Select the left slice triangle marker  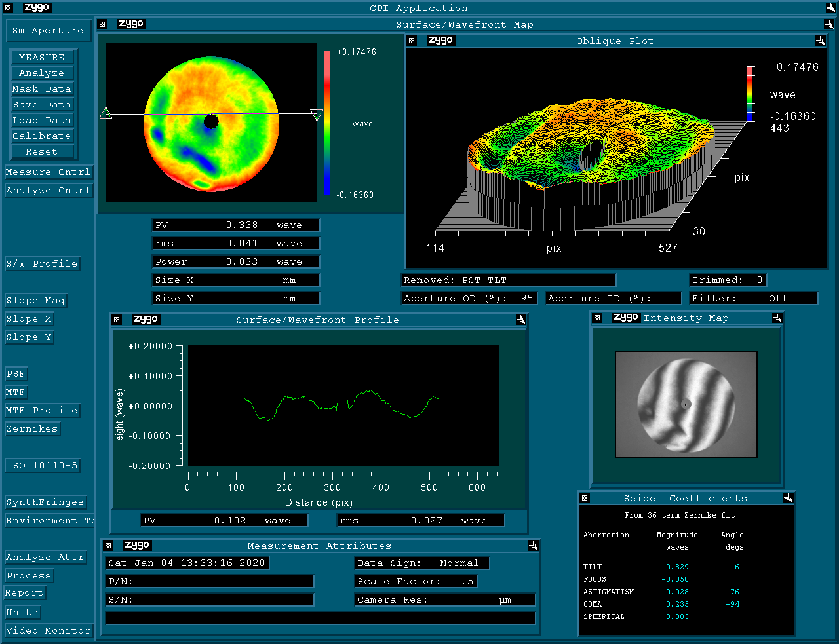tap(106, 114)
